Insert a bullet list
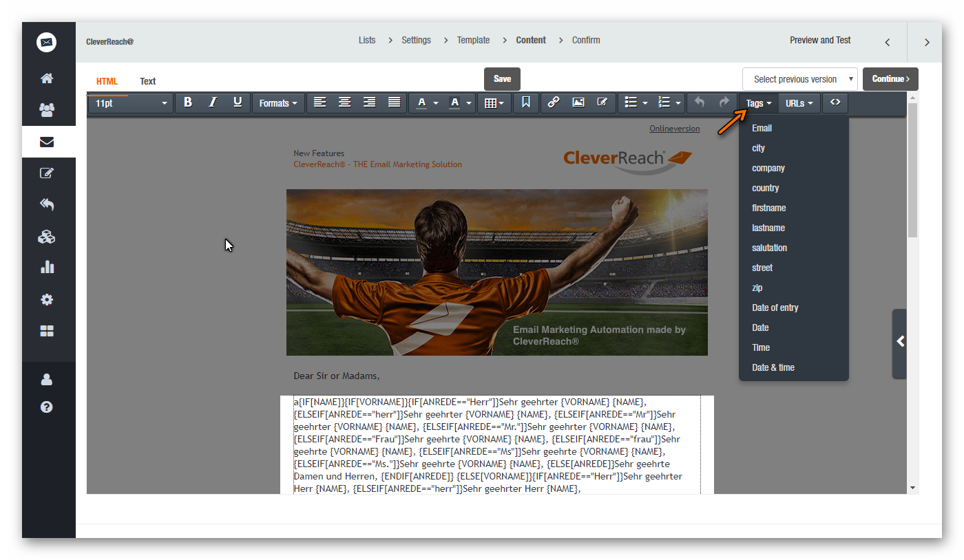The width and height of the screenshot is (964, 560). [630, 103]
